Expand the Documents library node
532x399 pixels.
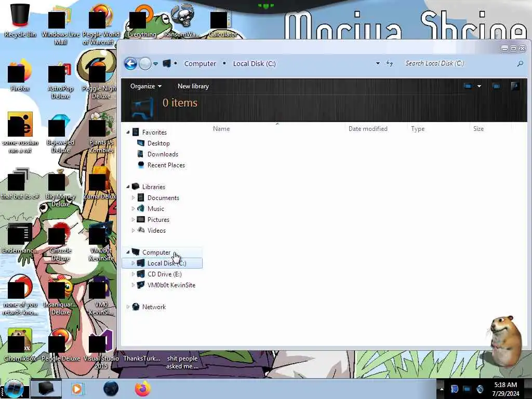(133, 197)
